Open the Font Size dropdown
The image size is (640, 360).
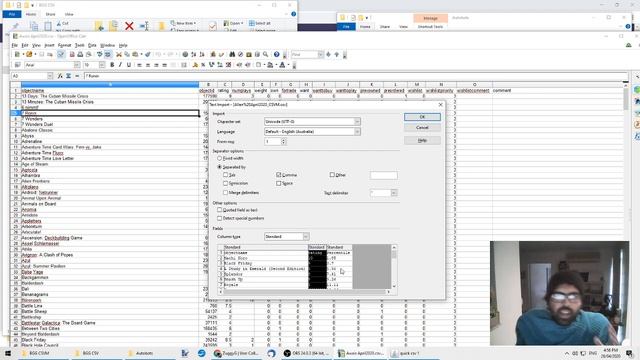(102, 65)
